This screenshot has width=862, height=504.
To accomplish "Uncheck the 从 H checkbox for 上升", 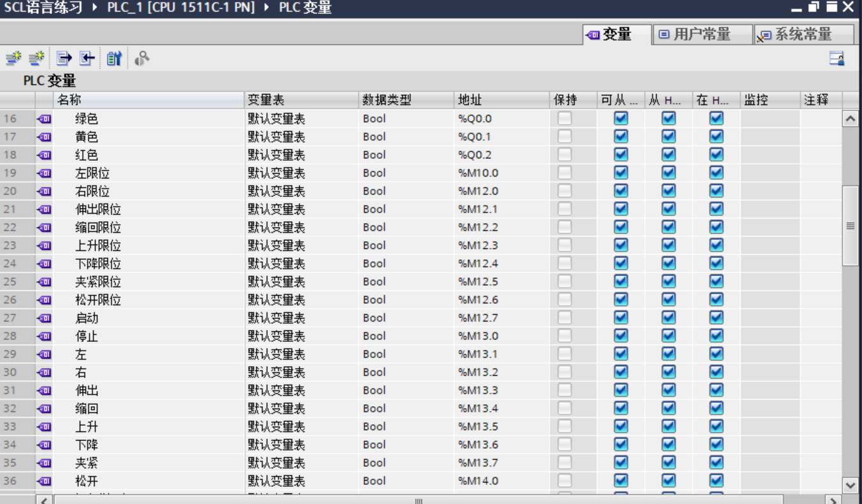I will (669, 426).
